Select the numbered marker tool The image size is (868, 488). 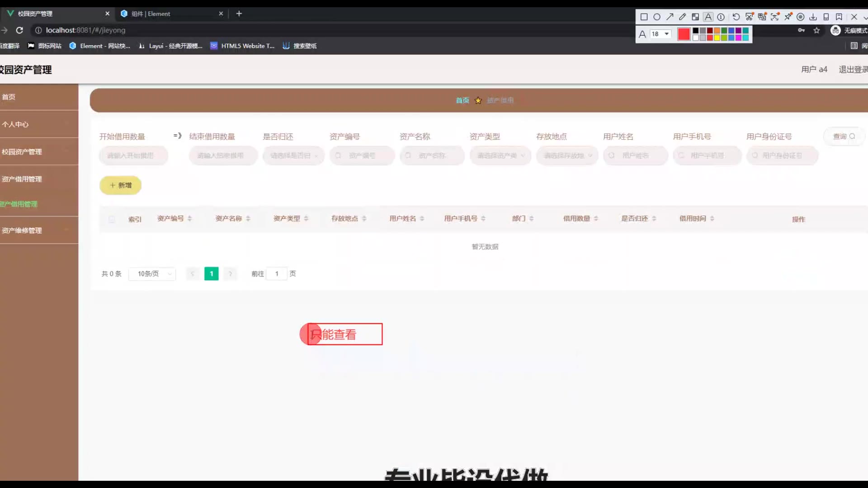pos(721,17)
